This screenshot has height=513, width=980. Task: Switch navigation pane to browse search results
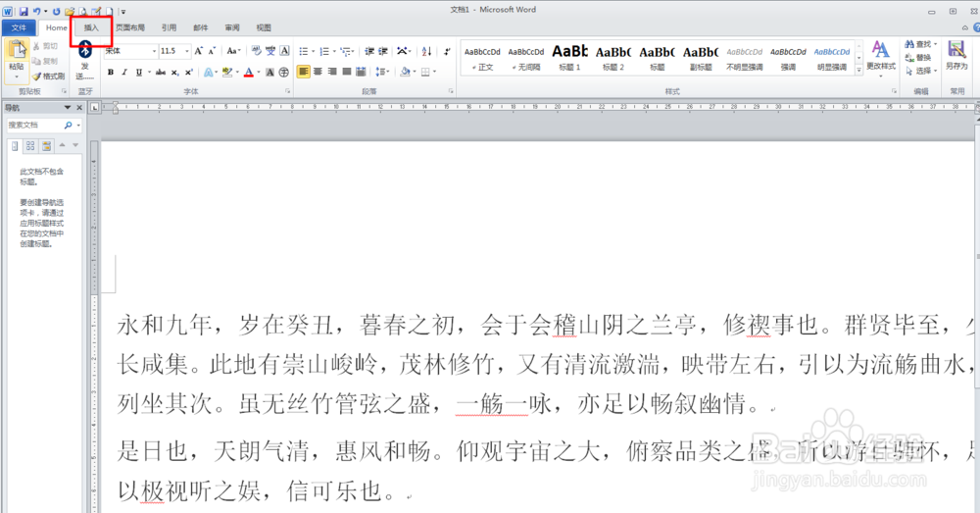pyautogui.click(x=46, y=146)
